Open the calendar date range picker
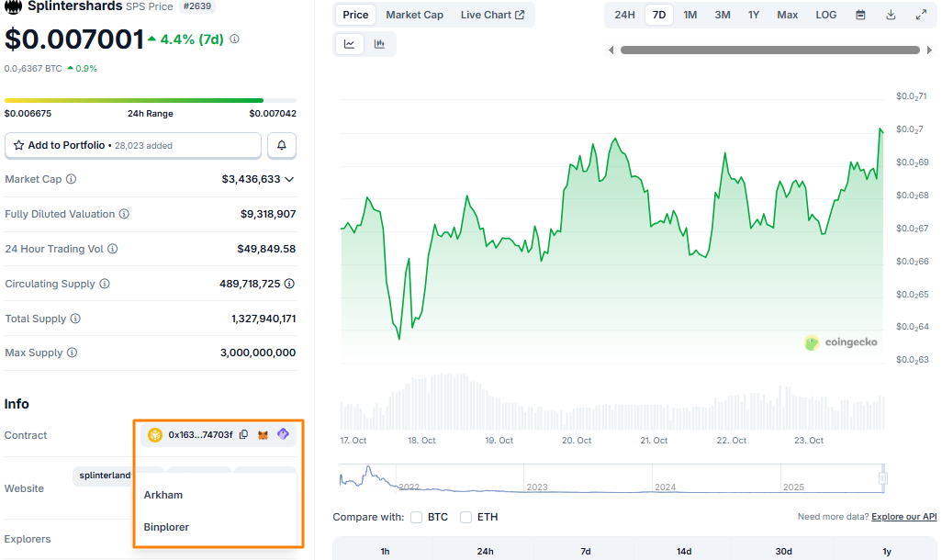 860,15
